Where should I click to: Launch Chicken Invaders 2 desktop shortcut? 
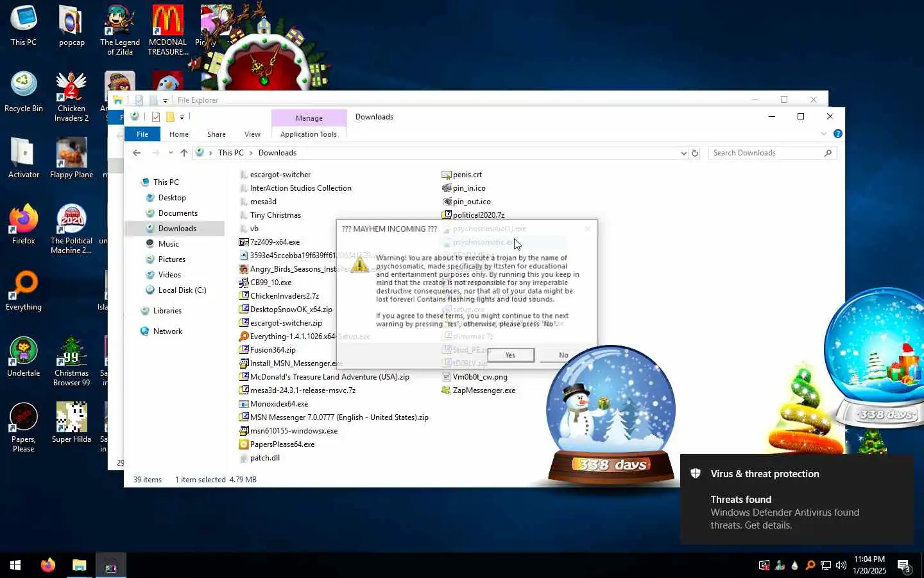[x=71, y=96]
